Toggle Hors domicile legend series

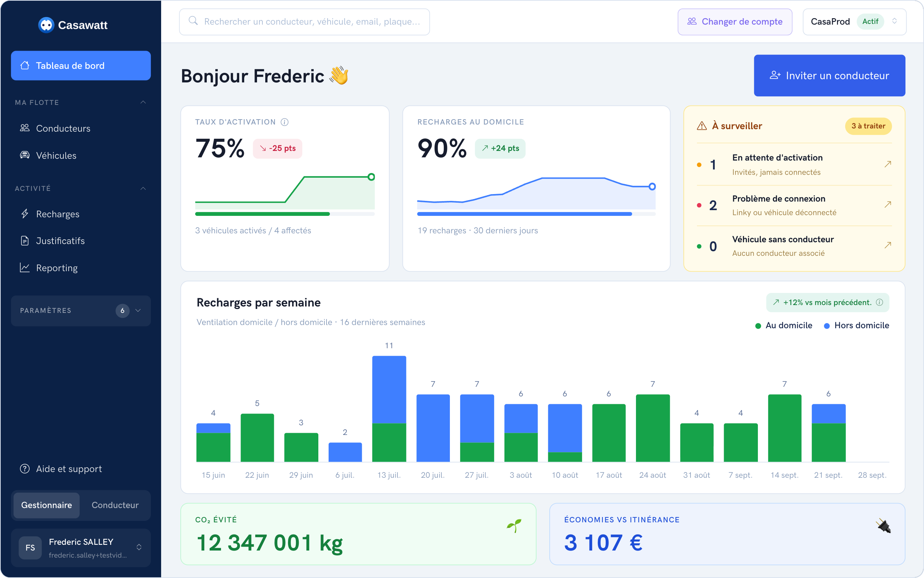pos(856,326)
